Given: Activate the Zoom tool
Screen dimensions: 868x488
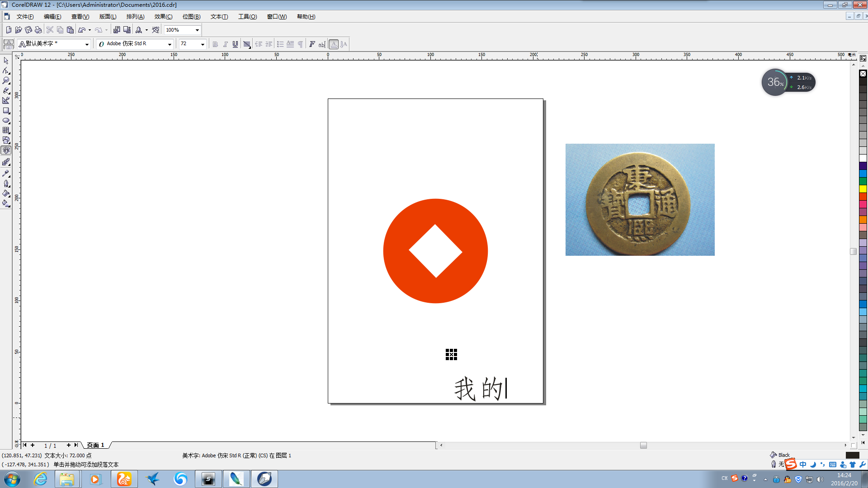Looking at the screenshot, I should 6,80.
